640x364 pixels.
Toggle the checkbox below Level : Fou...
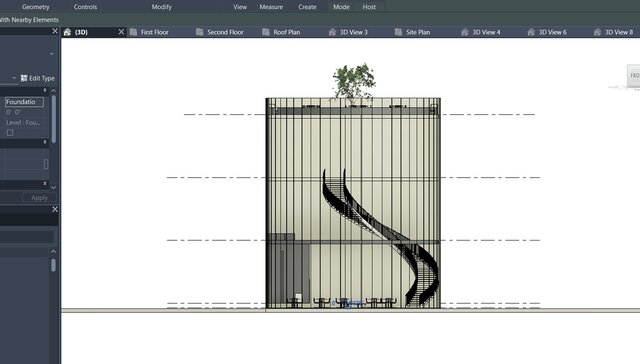point(10,133)
